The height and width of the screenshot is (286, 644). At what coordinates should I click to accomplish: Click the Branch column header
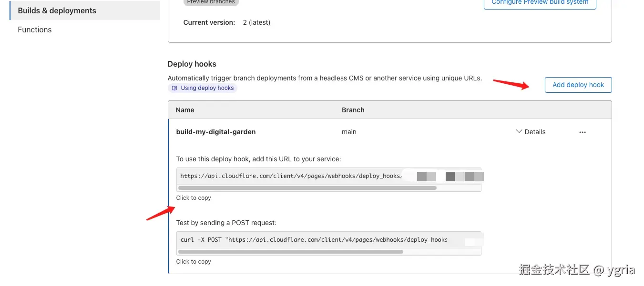tap(353, 110)
